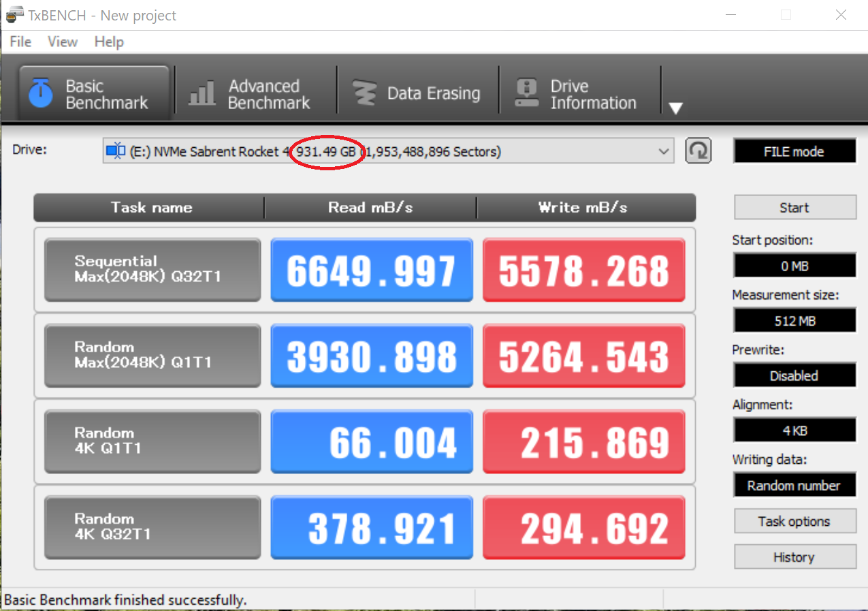Open the View menu
Viewport: 868px width, 611px height.
click(x=63, y=42)
